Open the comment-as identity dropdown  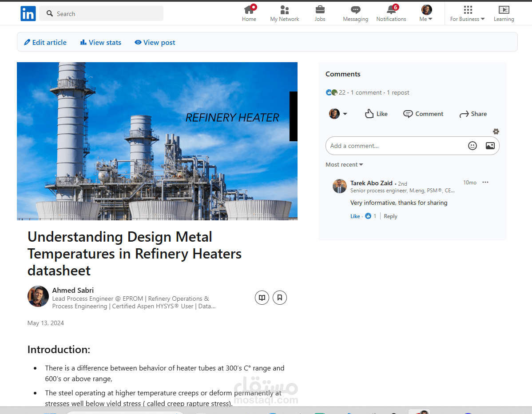338,114
